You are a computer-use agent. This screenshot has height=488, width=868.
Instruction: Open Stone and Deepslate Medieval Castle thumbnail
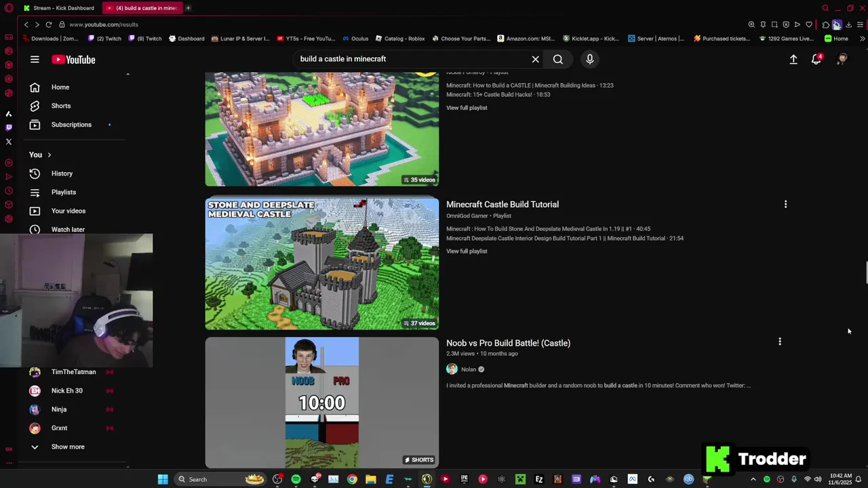click(x=322, y=264)
